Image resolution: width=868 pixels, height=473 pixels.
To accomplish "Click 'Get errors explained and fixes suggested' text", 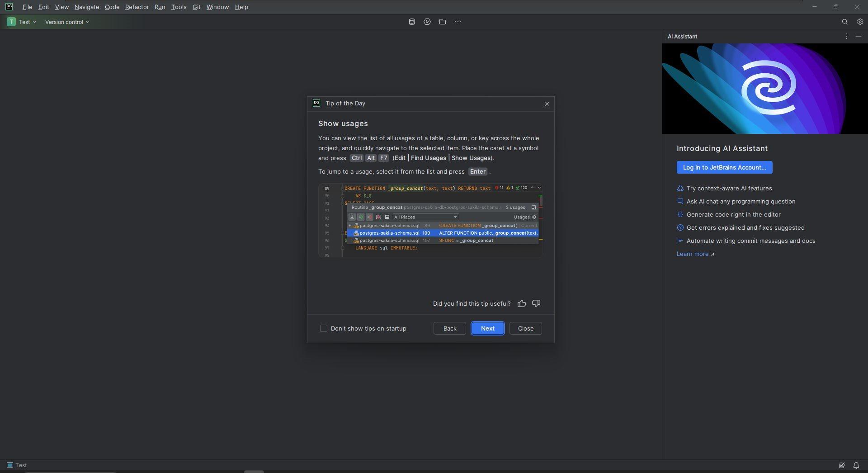I will [745, 228].
